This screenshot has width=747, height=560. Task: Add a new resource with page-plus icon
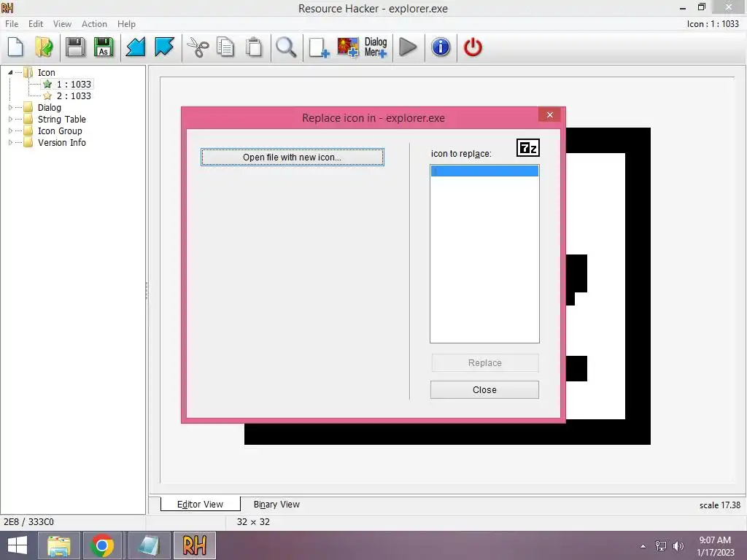319,47
